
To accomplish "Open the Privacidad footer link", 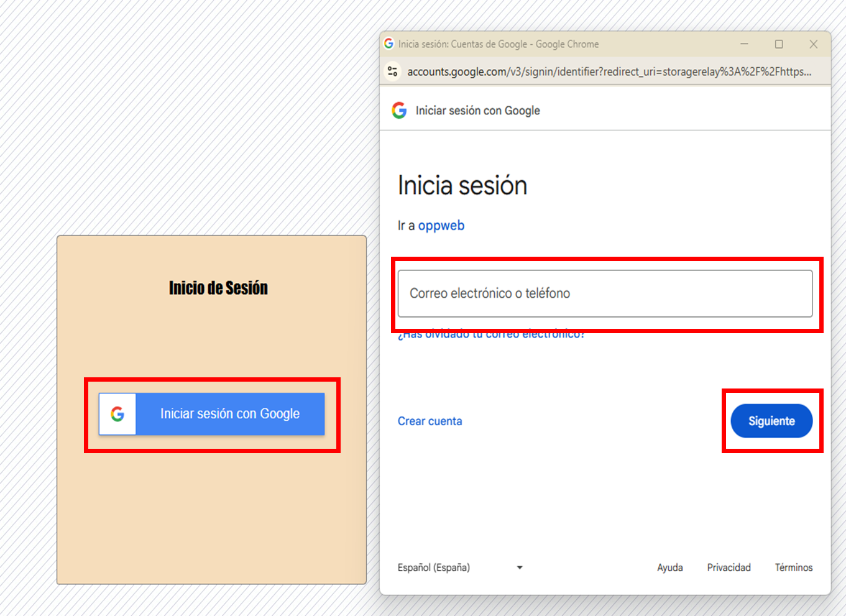I will point(729,568).
